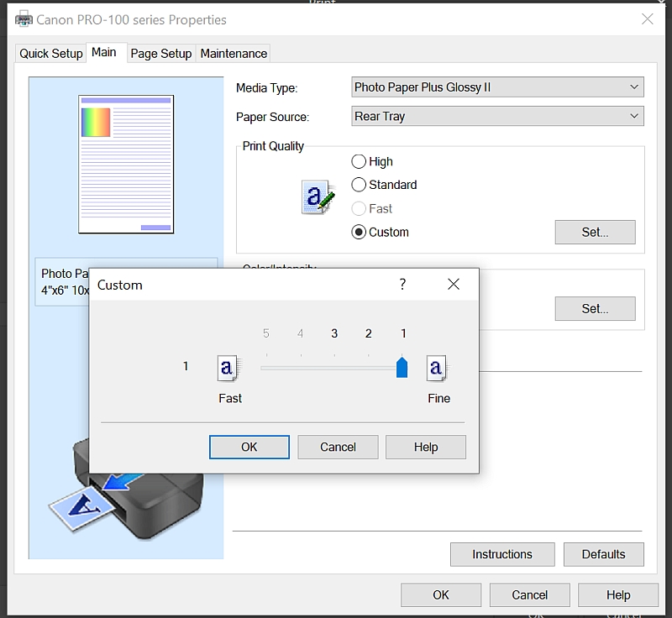Expand the Paper Source dropdown
This screenshot has width=672, height=618.
click(497, 117)
